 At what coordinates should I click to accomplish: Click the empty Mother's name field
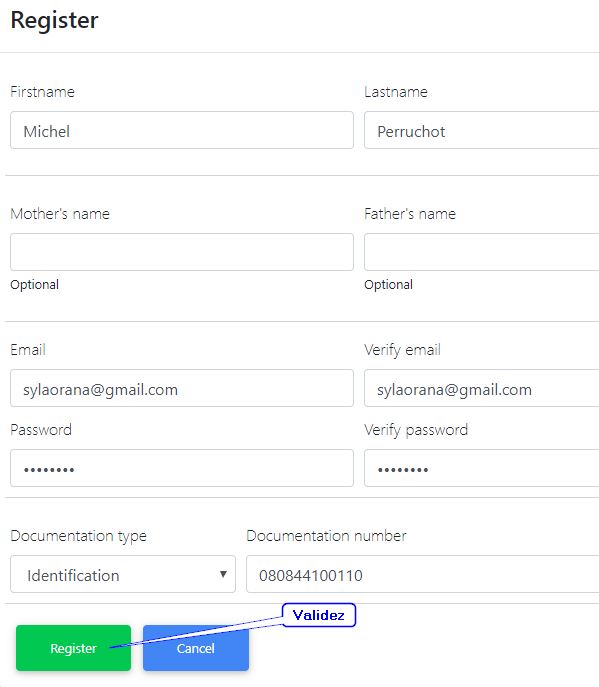pos(182,252)
